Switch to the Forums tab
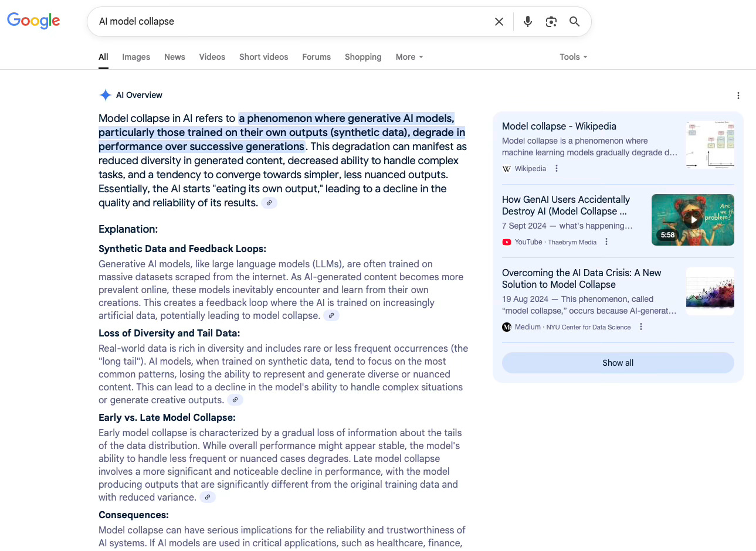The width and height of the screenshot is (756, 551). click(x=317, y=57)
